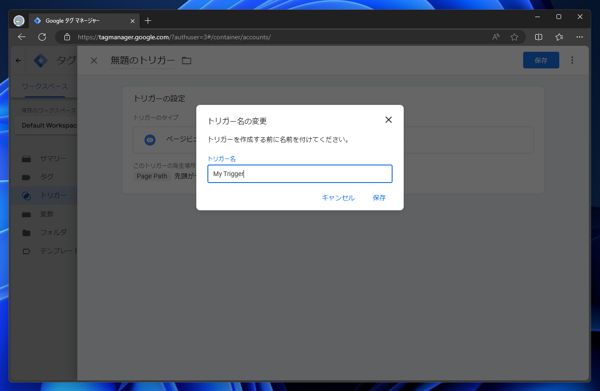Click the 保存 button in dialog

pyautogui.click(x=379, y=198)
